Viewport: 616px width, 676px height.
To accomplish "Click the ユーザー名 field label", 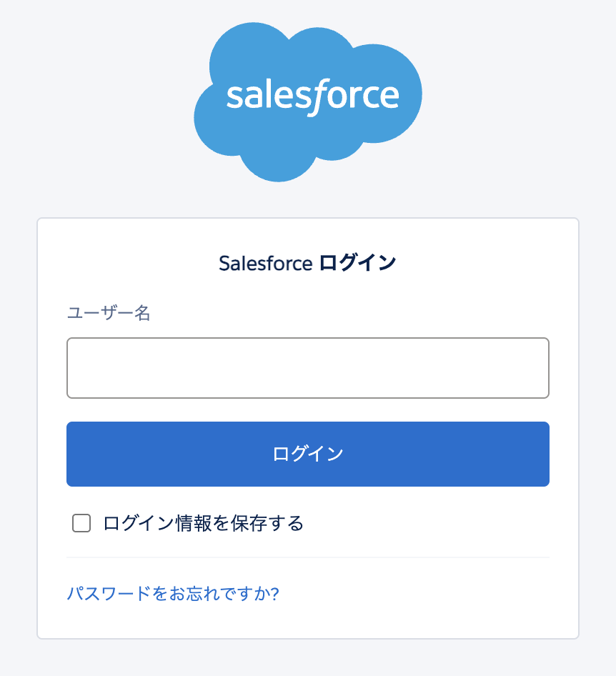I will coord(109,312).
